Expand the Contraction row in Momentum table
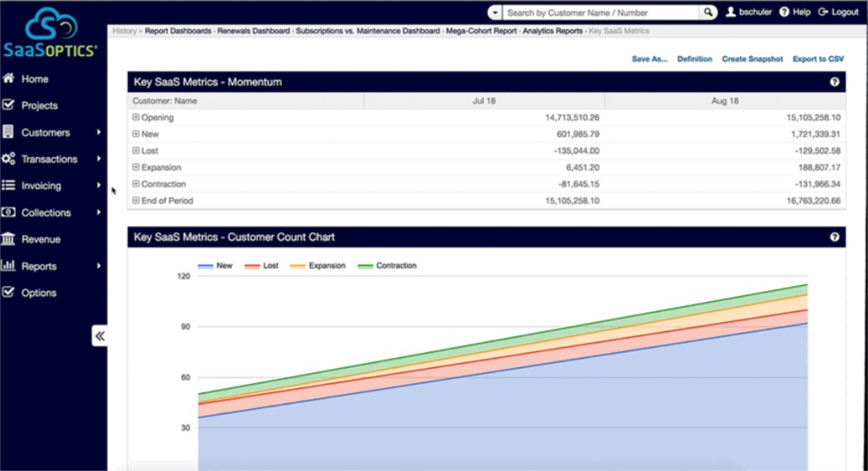 136,184
